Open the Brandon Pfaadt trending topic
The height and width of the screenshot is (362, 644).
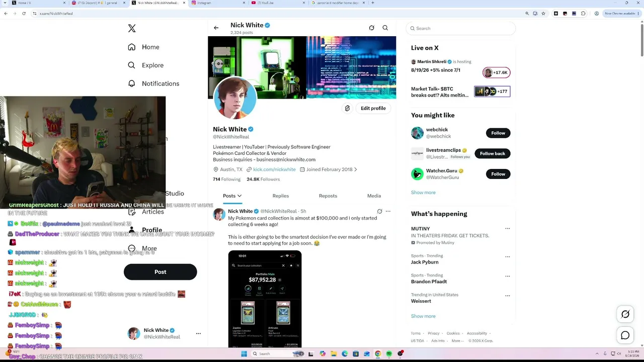coord(429,282)
